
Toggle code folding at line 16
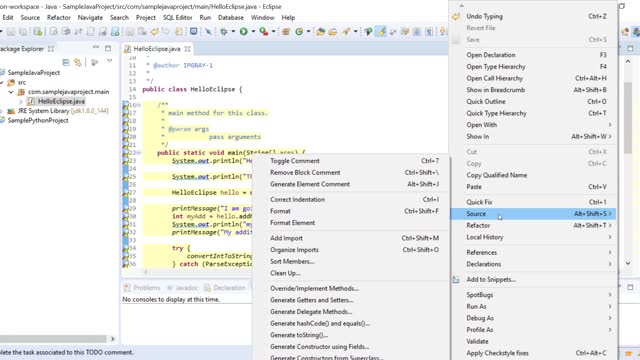(138, 105)
